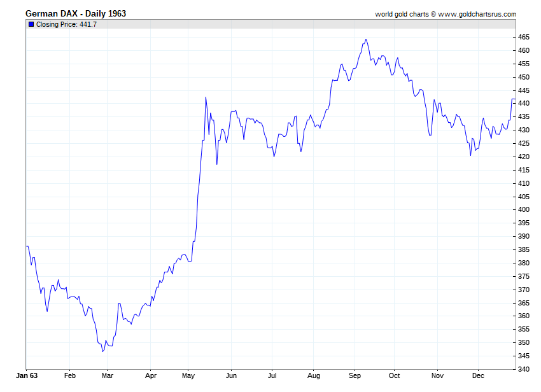Image resolution: width=541 pixels, height=392 pixels.
Task: Select the Dec x-axis label
Action: tap(478, 375)
